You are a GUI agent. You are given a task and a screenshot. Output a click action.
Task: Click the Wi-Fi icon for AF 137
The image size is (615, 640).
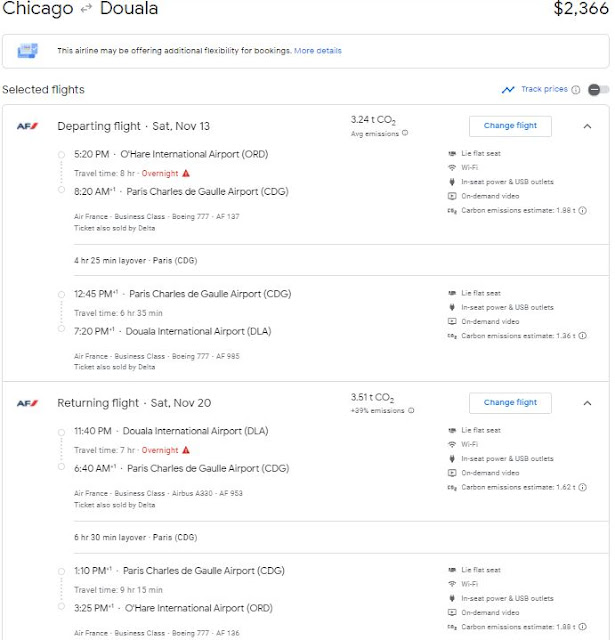452,167
